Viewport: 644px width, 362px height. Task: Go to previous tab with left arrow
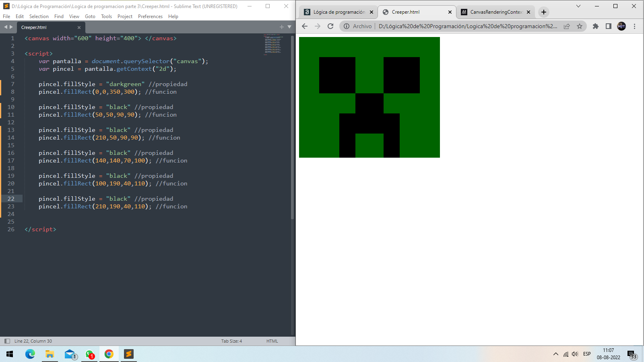(x=6, y=27)
